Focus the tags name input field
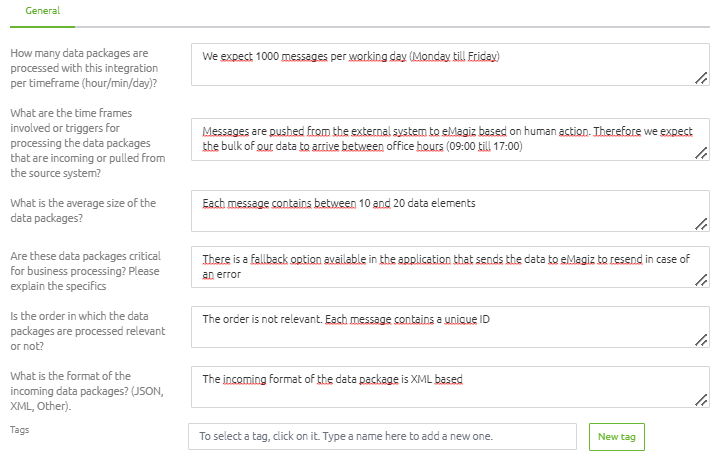 (x=382, y=436)
